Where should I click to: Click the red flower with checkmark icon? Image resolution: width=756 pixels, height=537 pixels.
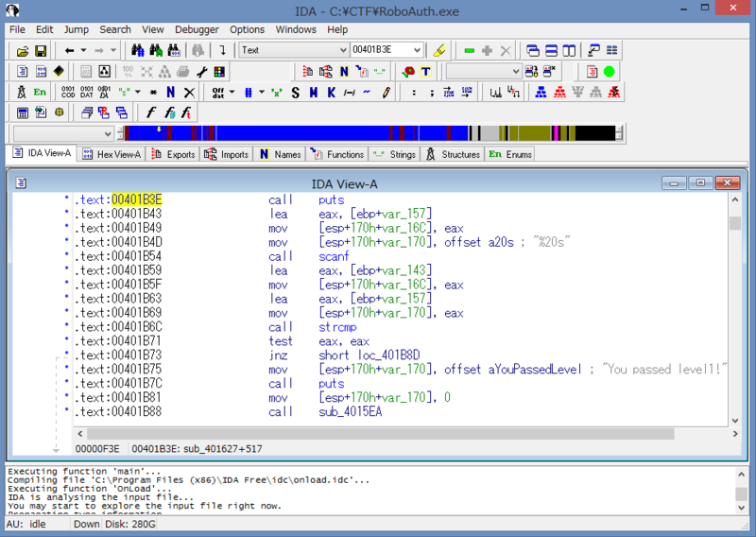pos(408,72)
